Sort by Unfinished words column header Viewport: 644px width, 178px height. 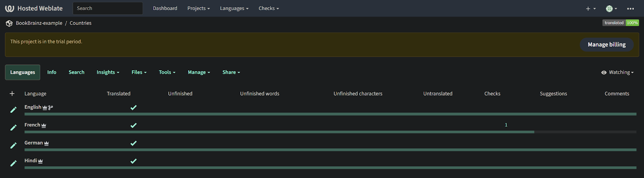coord(260,94)
